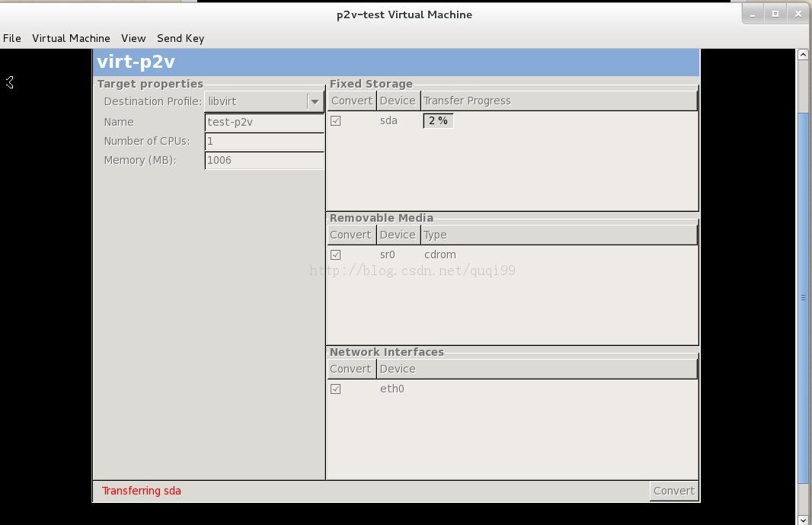Click the vertical scrollbar thumb
812x525 pixels.
pos(803,297)
